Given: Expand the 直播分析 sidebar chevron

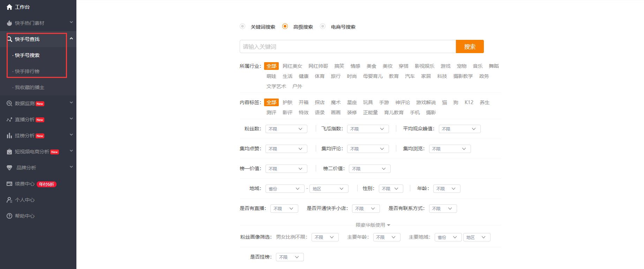Looking at the screenshot, I should point(71,119).
